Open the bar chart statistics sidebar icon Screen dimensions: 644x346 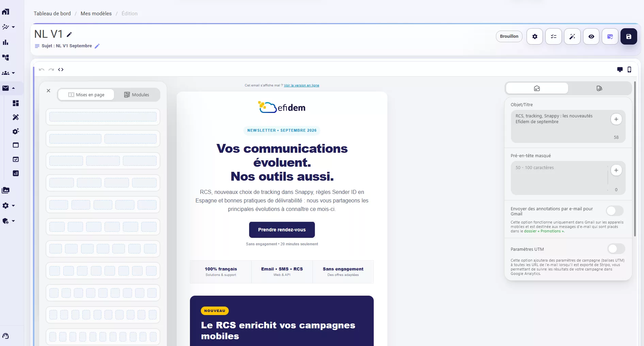coord(5,42)
